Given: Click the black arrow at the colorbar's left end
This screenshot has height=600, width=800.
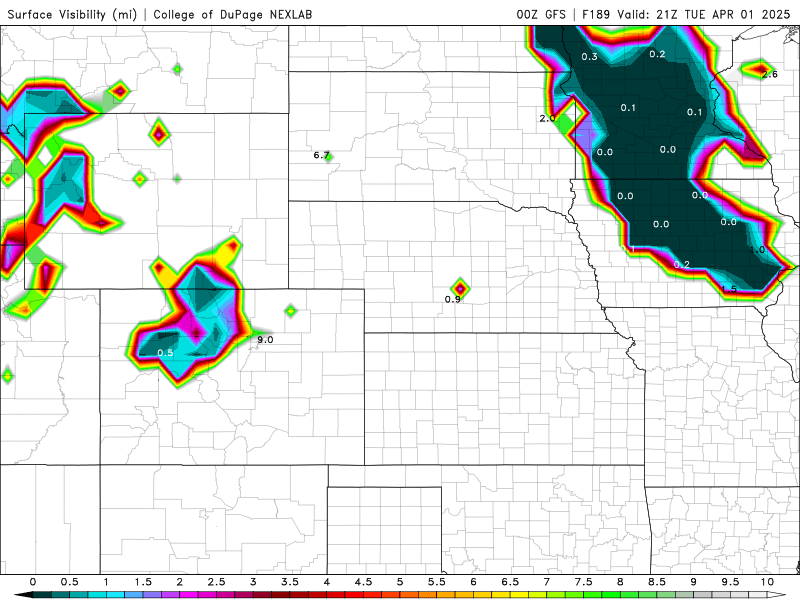Looking at the screenshot, I should [x=23, y=595].
